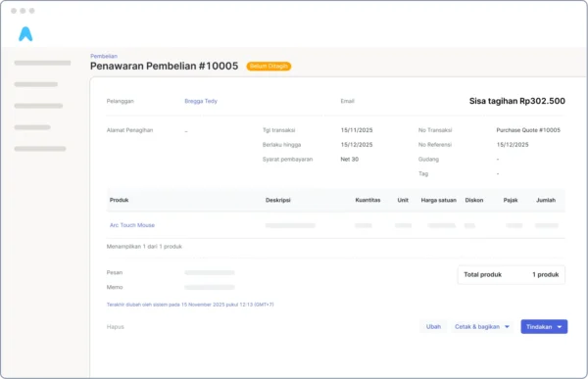Click the Jumlah column header

tap(546, 200)
